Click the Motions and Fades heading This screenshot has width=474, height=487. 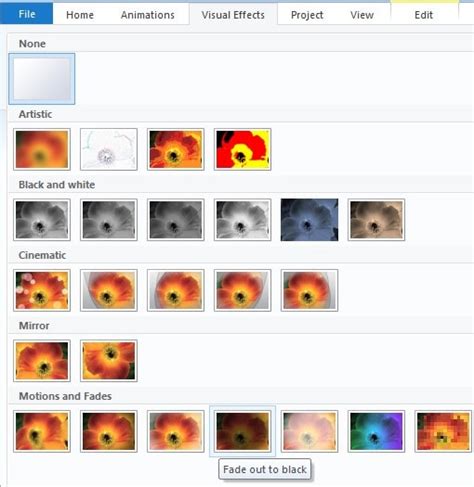[x=65, y=396]
